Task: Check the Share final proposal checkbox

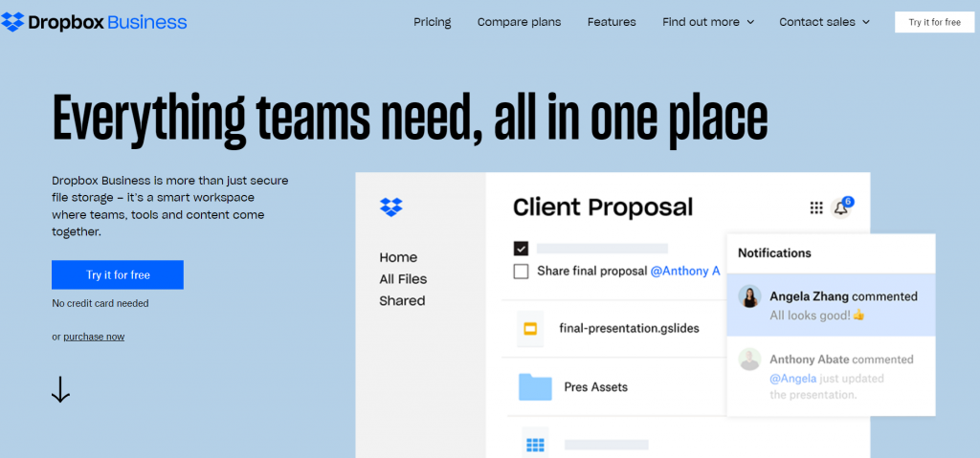Action: (x=521, y=272)
